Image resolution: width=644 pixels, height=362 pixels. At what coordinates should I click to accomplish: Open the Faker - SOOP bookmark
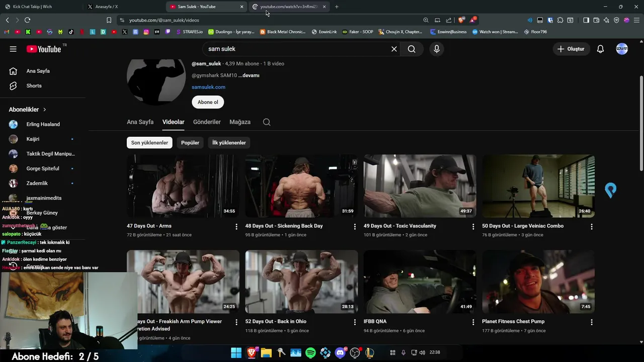(x=358, y=32)
